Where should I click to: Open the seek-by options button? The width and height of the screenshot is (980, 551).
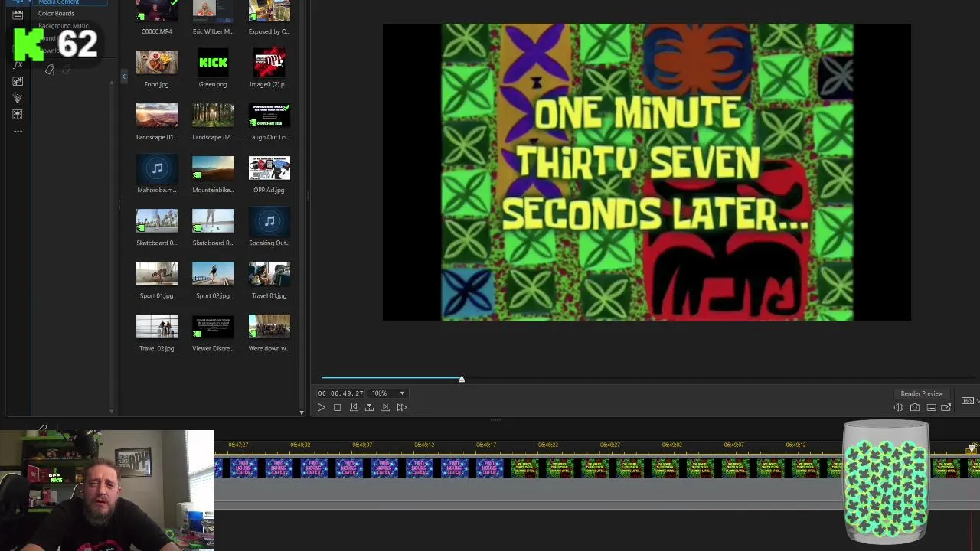tap(369, 407)
